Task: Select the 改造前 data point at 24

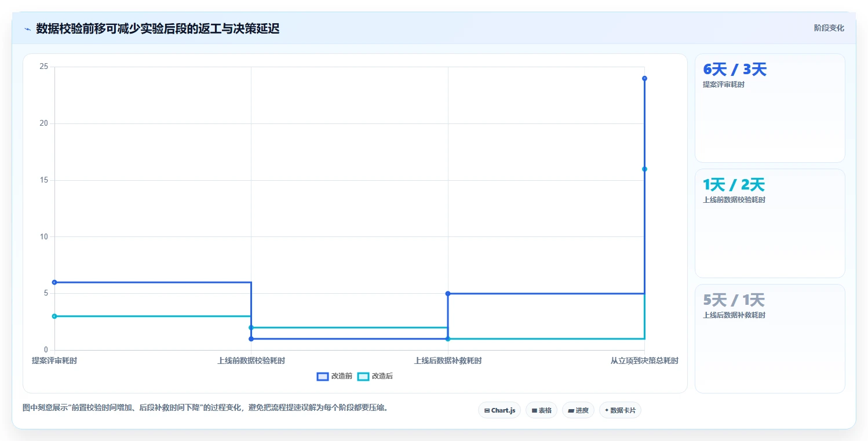Action: click(644, 78)
